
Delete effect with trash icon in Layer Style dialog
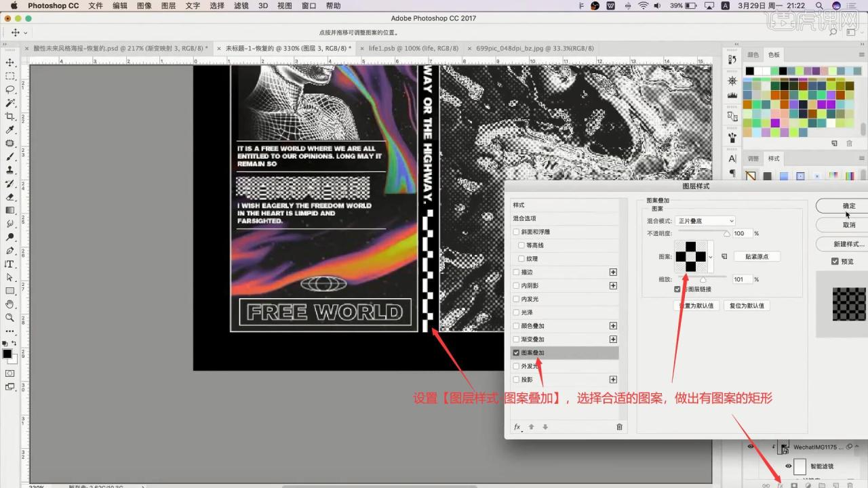[619, 427]
